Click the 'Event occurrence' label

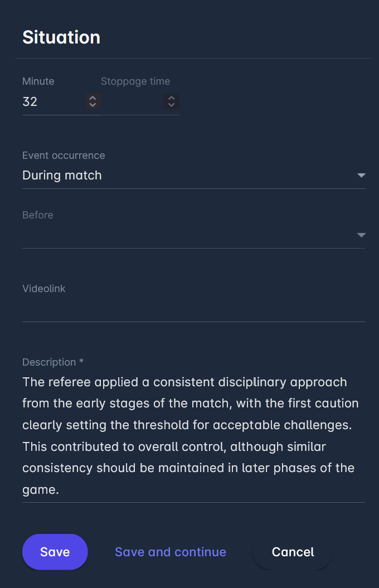[64, 155]
